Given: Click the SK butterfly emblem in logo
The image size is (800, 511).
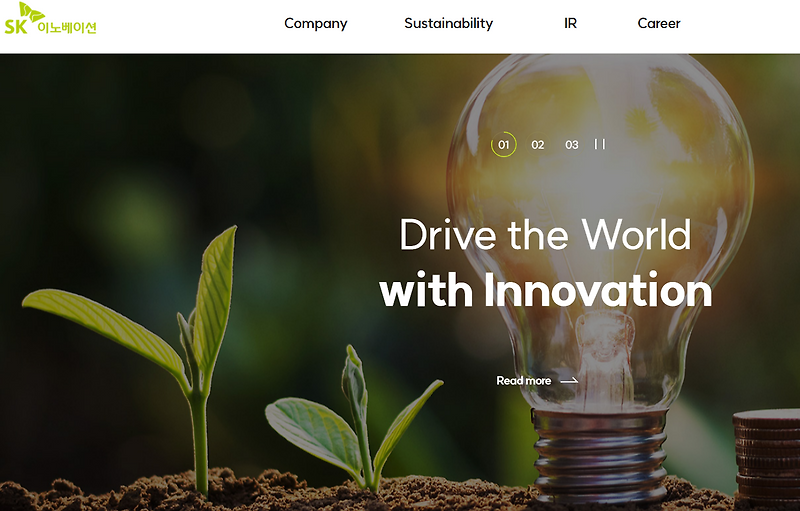Looking at the screenshot, I should coord(31,12).
